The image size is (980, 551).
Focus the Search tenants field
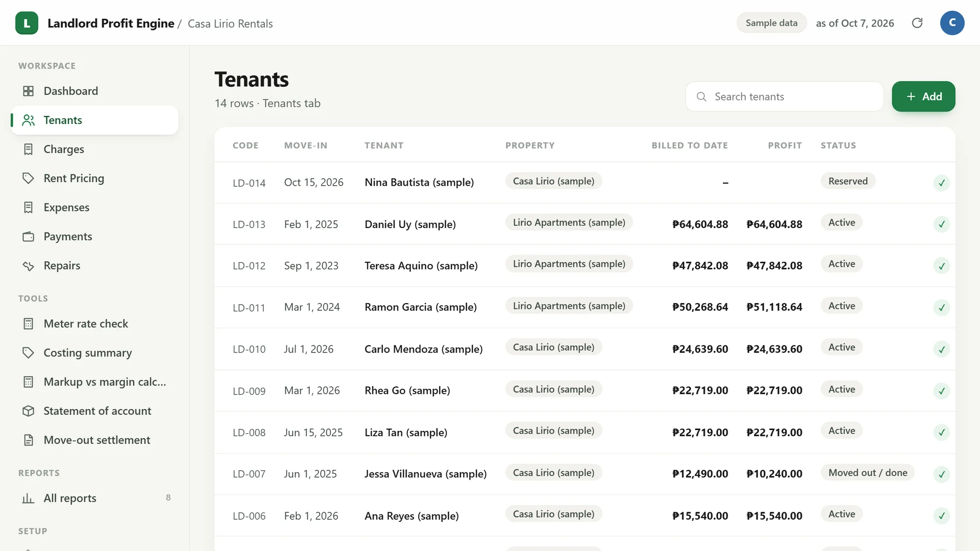pyautogui.click(x=785, y=96)
